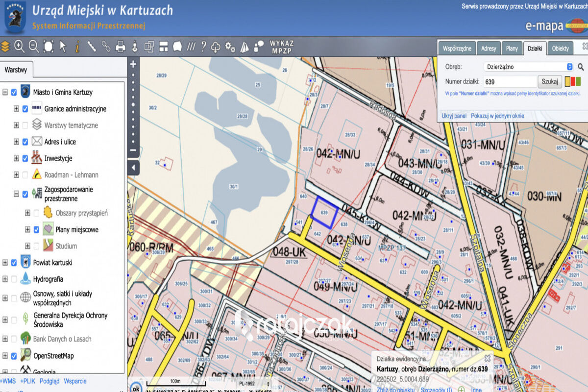
Task: Expand Hydrografia tree node
Action: coord(5,279)
